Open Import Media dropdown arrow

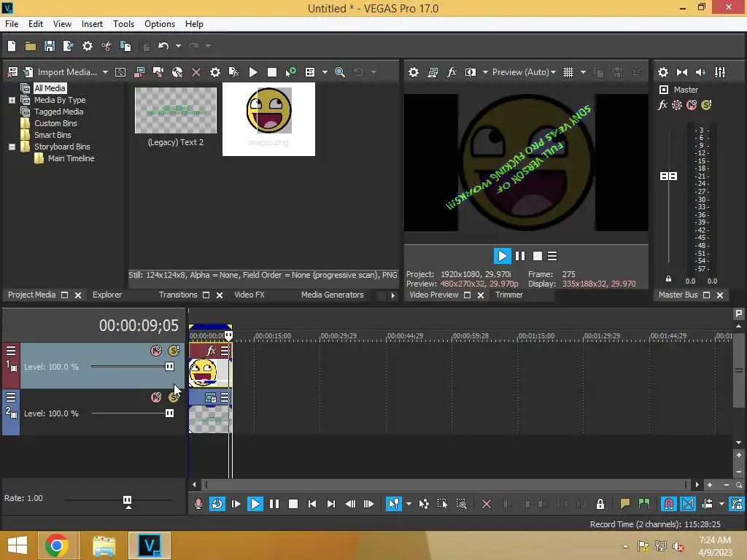[105, 72]
